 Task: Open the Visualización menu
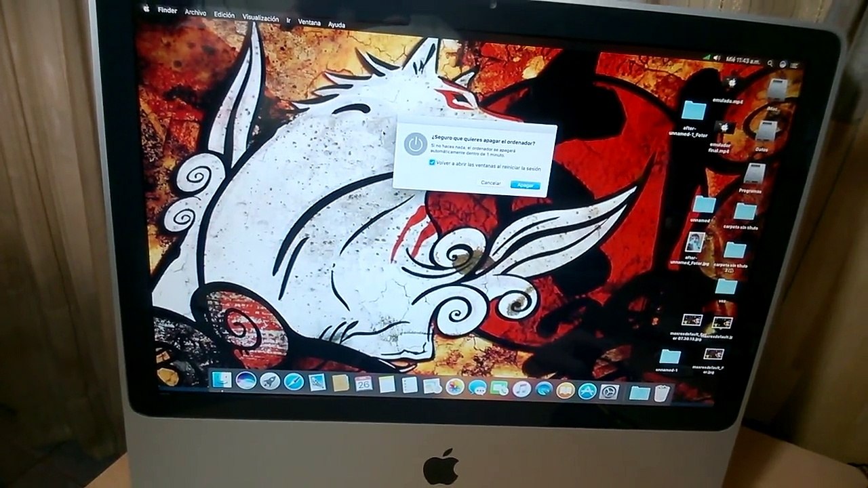click(260, 18)
